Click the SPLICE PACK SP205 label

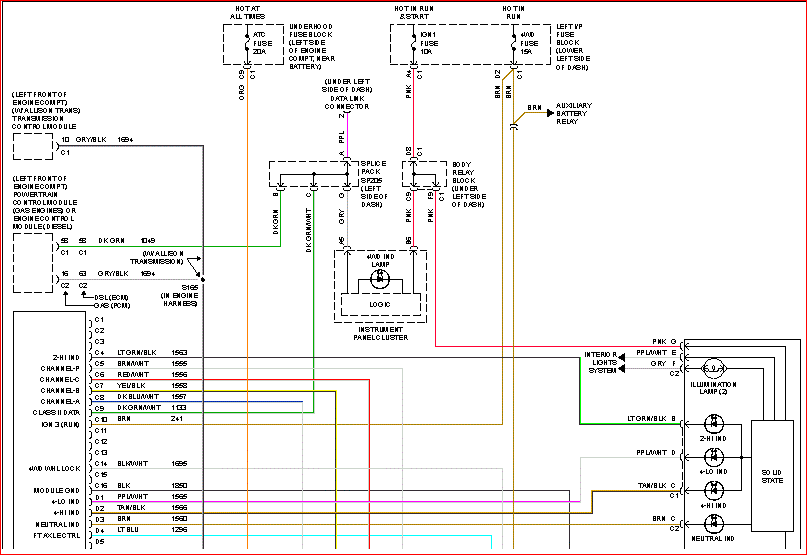pyautogui.click(x=374, y=184)
